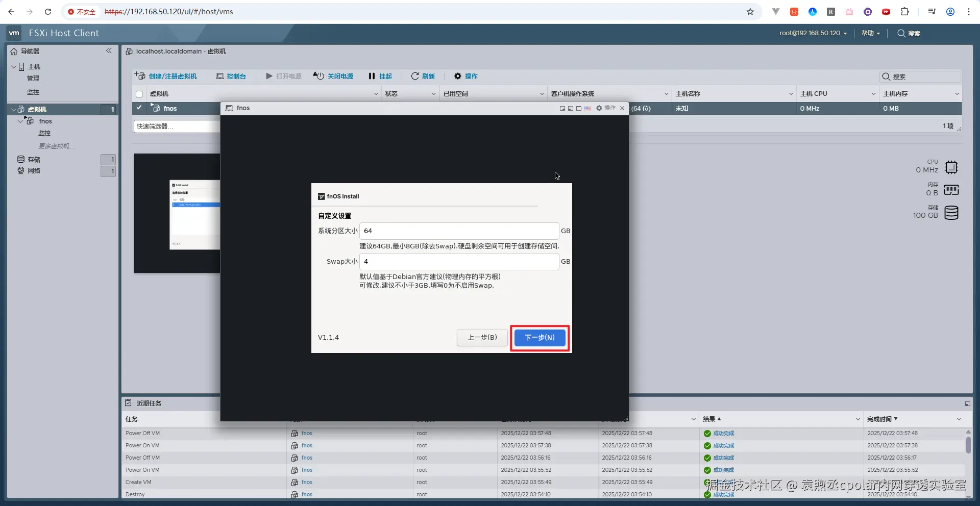The width and height of the screenshot is (980, 506).
Task: Open the 结果 column dropdown in Recent Tasks
Action: pyautogui.click(x=858, y=419)
